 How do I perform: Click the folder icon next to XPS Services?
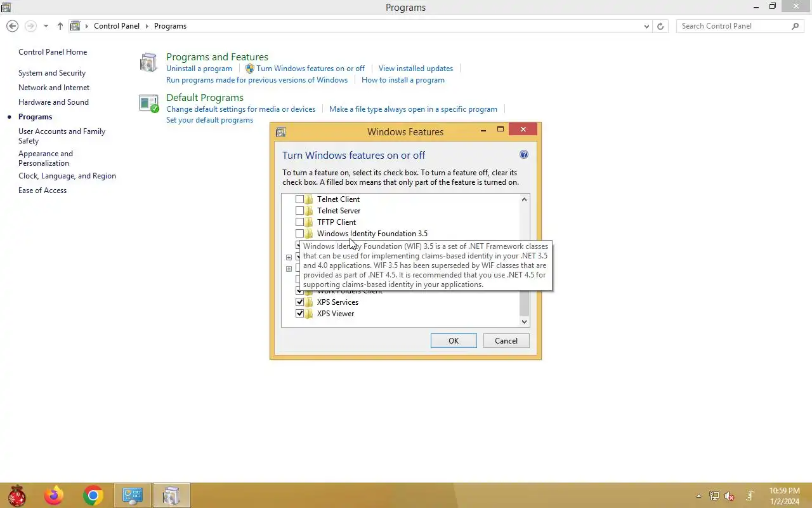[310, 302]
